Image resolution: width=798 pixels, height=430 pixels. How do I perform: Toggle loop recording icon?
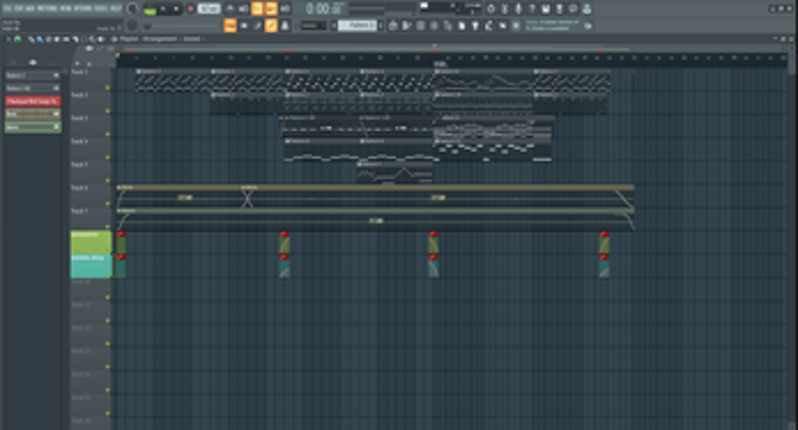(285, 9)
